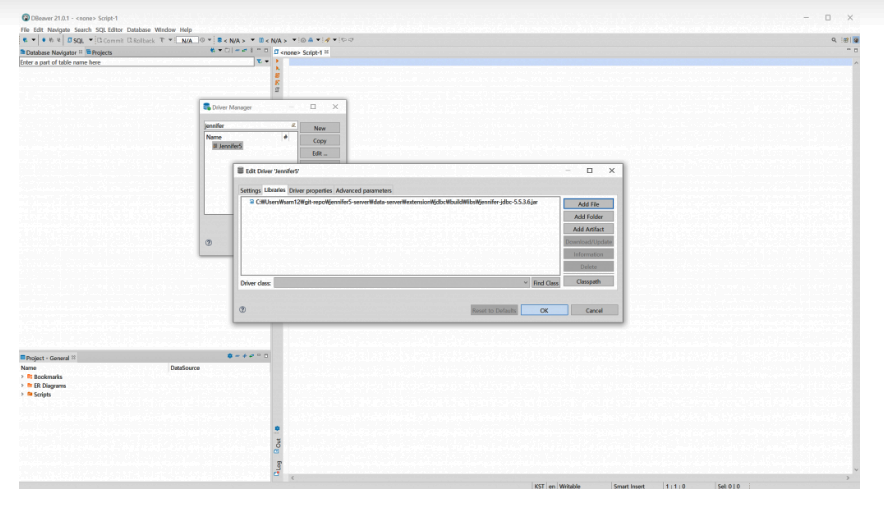Open the Log side panel icon

277,466
